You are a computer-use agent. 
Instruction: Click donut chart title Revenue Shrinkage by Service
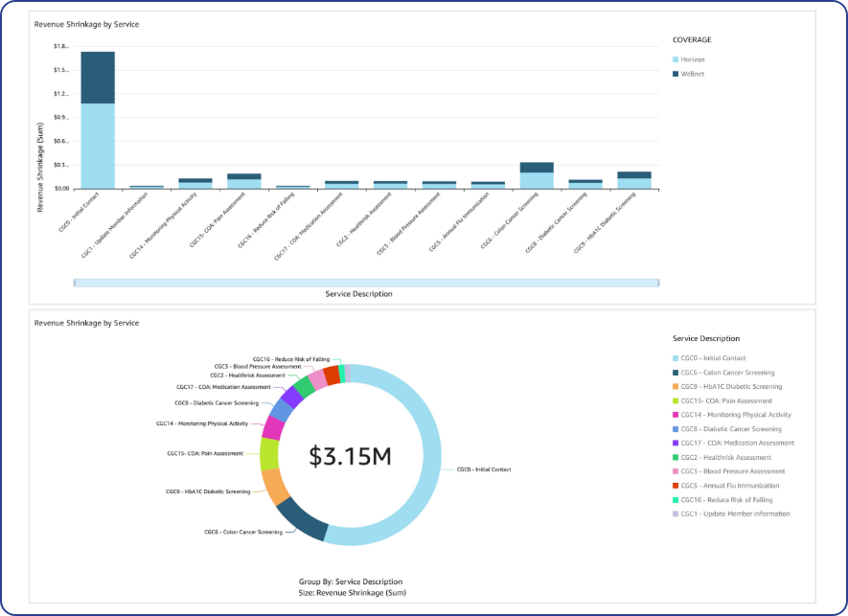coord(86,323)
